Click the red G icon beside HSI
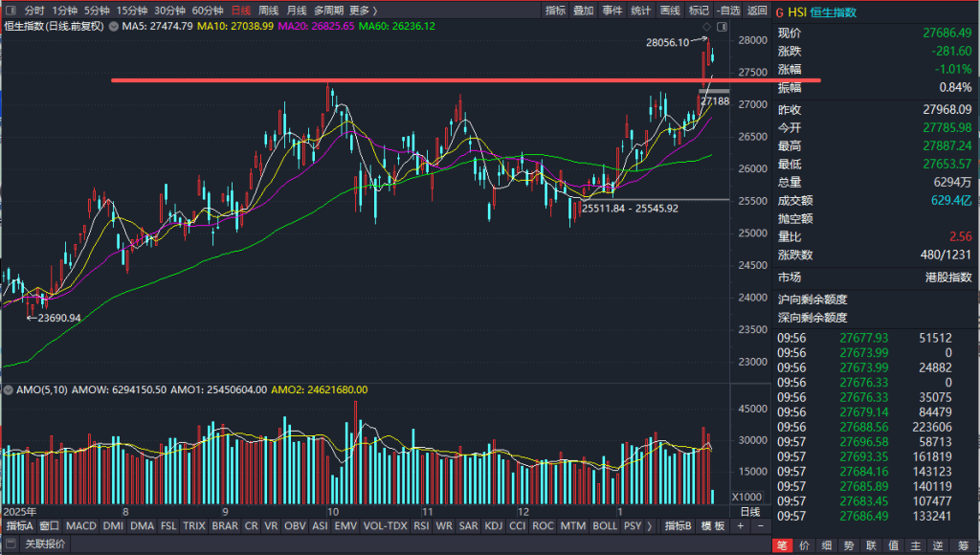980x555 pixels. coord(780,12)
